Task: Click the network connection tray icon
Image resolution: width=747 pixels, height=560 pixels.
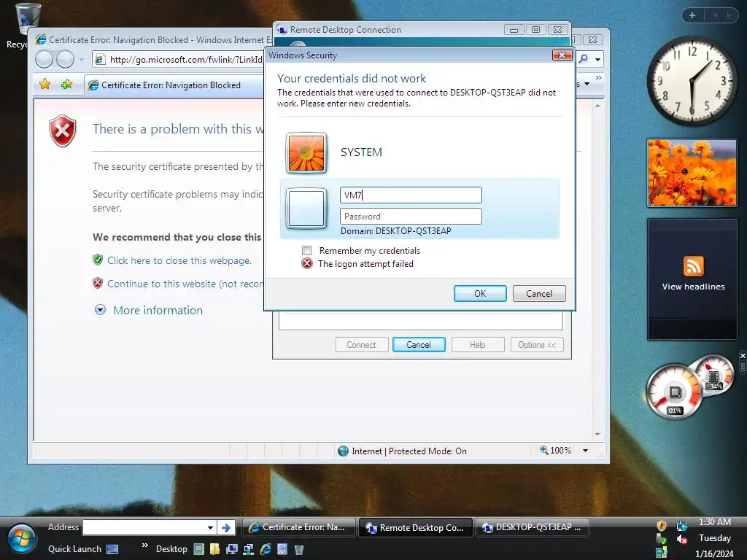Action: 682,526
